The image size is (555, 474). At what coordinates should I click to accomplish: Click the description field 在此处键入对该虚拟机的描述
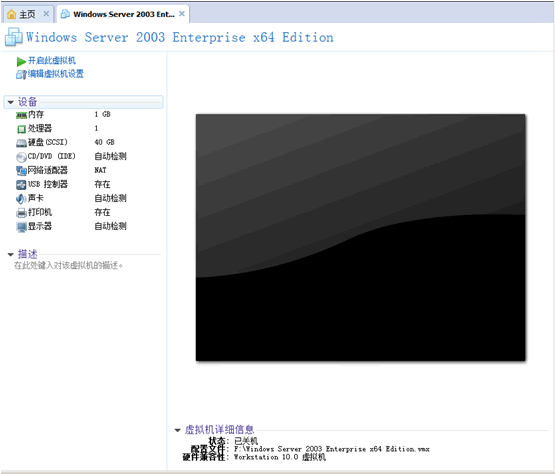pos(68,265)
